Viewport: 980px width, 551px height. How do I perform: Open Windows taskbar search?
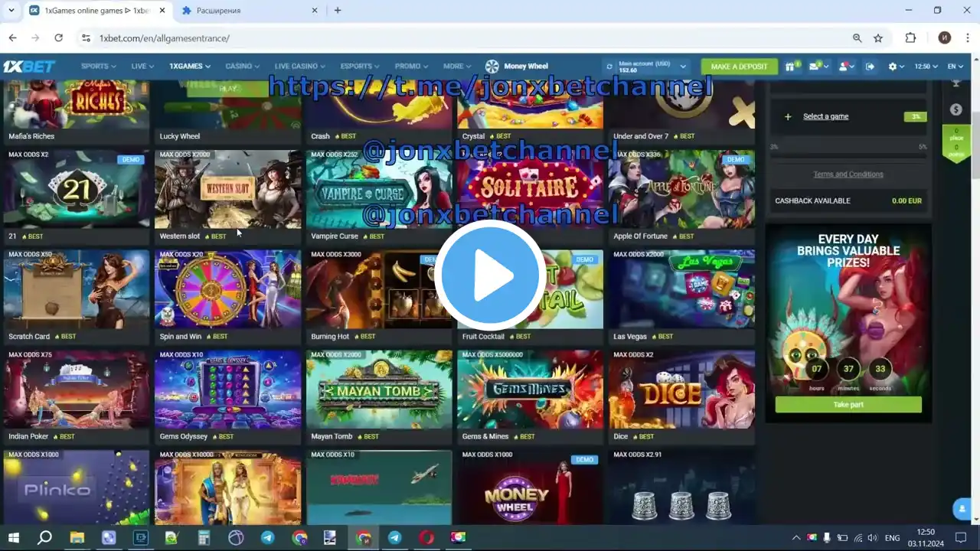(x=44, y=537)
